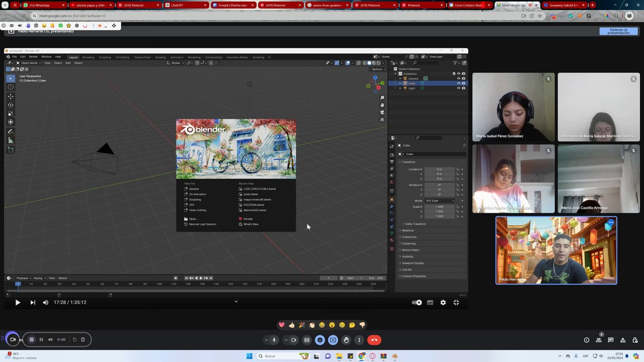Toggle the autoplay switch in video player
This screenshot has width=644, height=362.
[x=417, y=303]
